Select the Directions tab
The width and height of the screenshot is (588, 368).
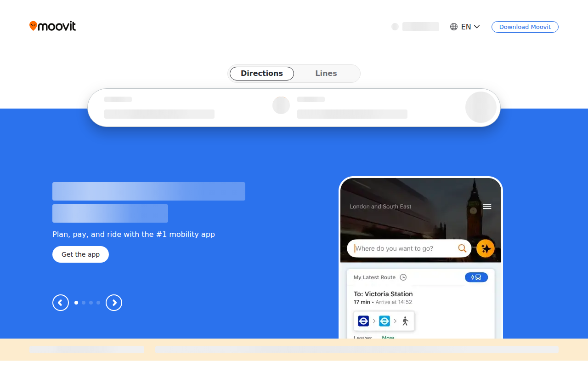262,74
